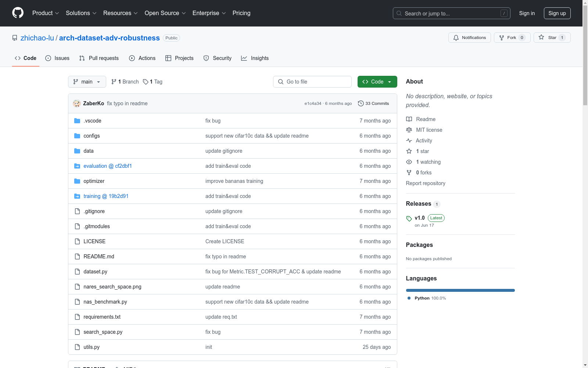Click the v1.0 release tag icon
Screen dimensions: 588x368
pyautogui.click(x=409, y=219)
